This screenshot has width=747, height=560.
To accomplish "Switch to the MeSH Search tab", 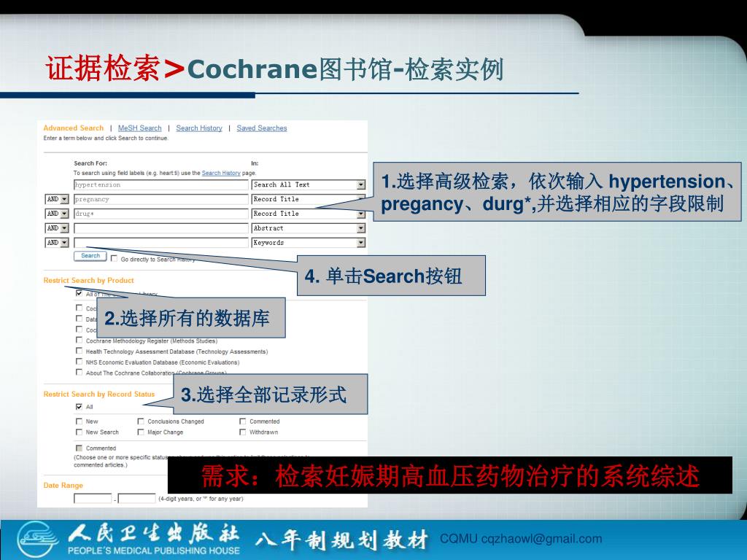I will [139, 128].
